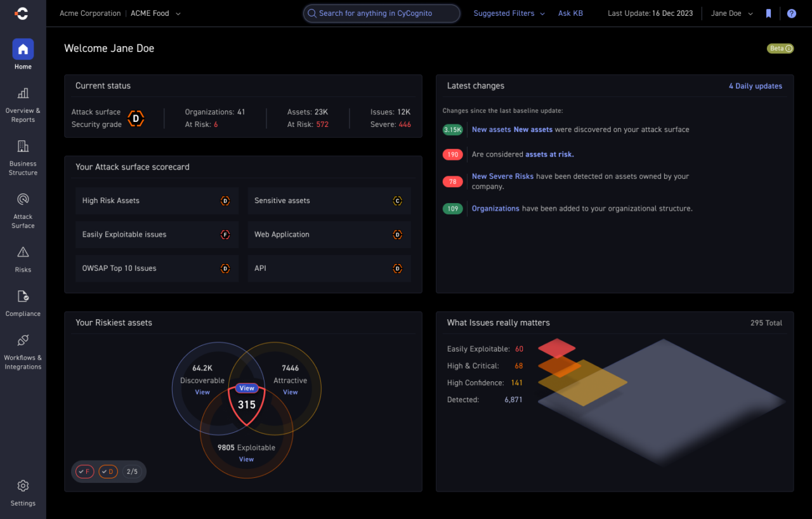Image resolution: width=812 pixels, height=519 pixels.
Task: Select the Home menu item
Action: pos(23,55)
